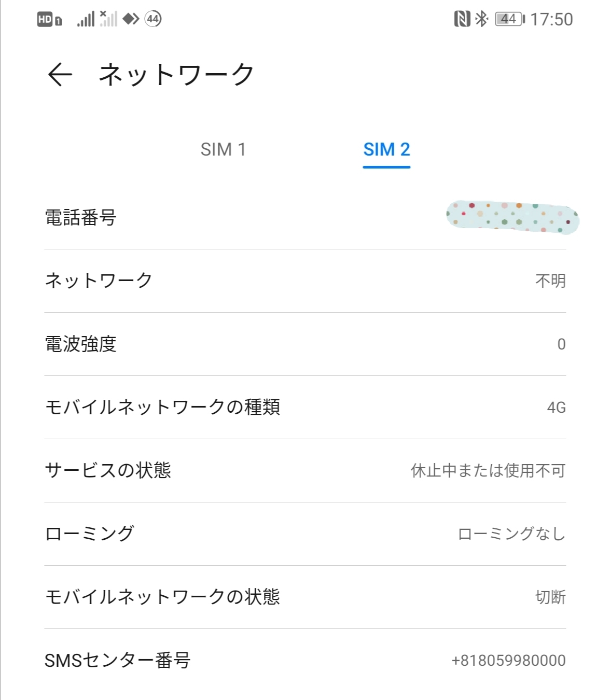Tap the SMSセンター番号 number value
The height and width of the screenshot is (700, 610).
tap(508, 661)
